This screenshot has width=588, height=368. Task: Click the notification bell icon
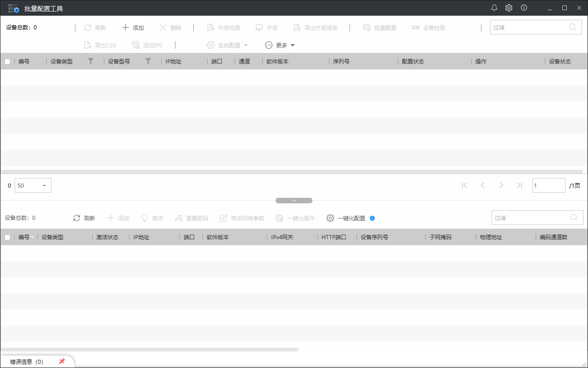point(494,8)
